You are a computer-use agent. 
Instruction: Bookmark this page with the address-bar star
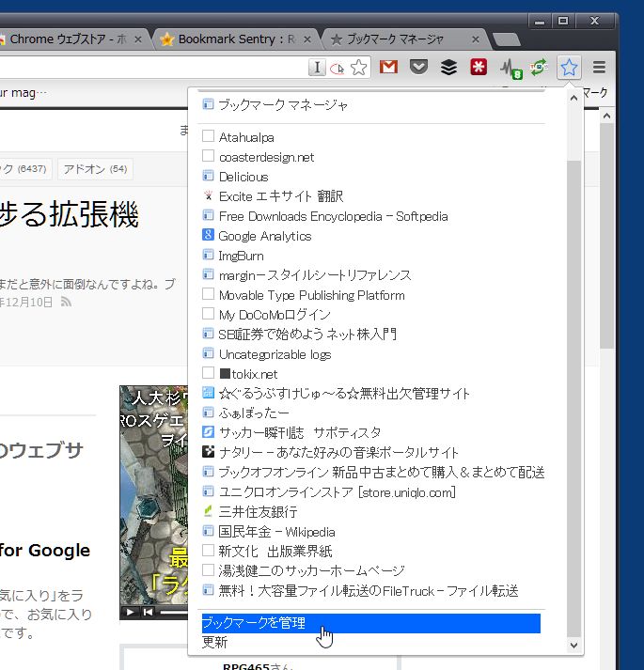tap(358, 68)
